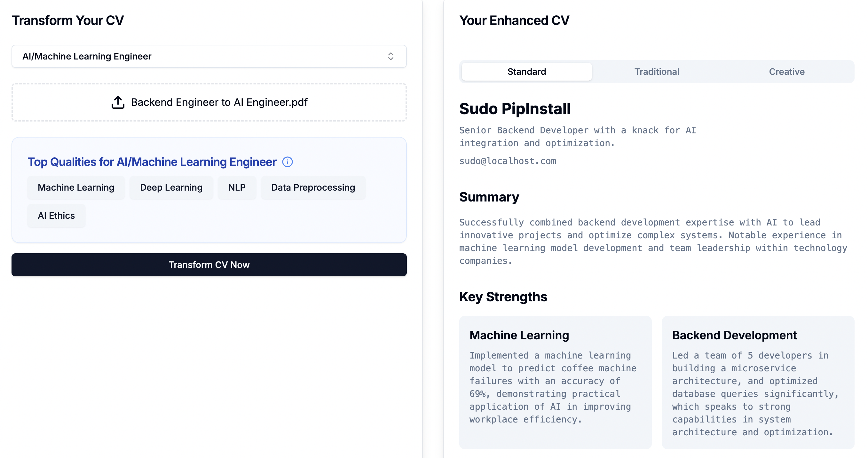Click the info icon beside Top Qualities
The image size is (868, 458).
click(x=288, y=162)
